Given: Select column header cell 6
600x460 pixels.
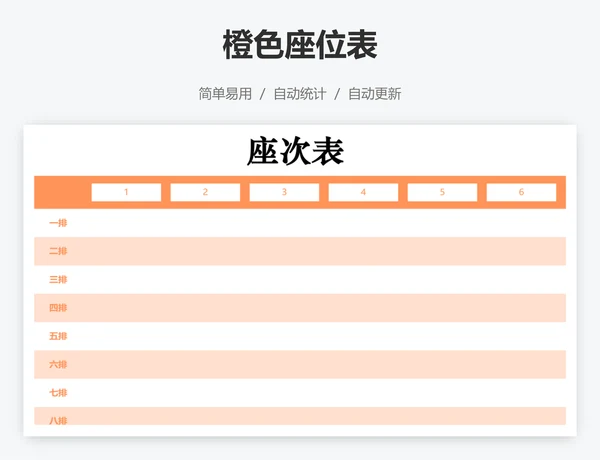Looking at the screenshot, I should click(x=521, y=192).
